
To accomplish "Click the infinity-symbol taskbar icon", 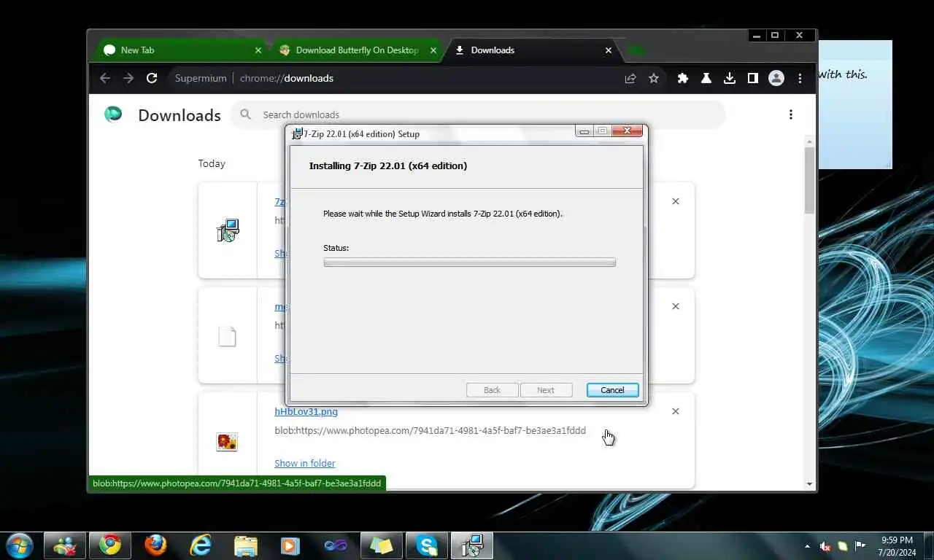I will [336, 545].
